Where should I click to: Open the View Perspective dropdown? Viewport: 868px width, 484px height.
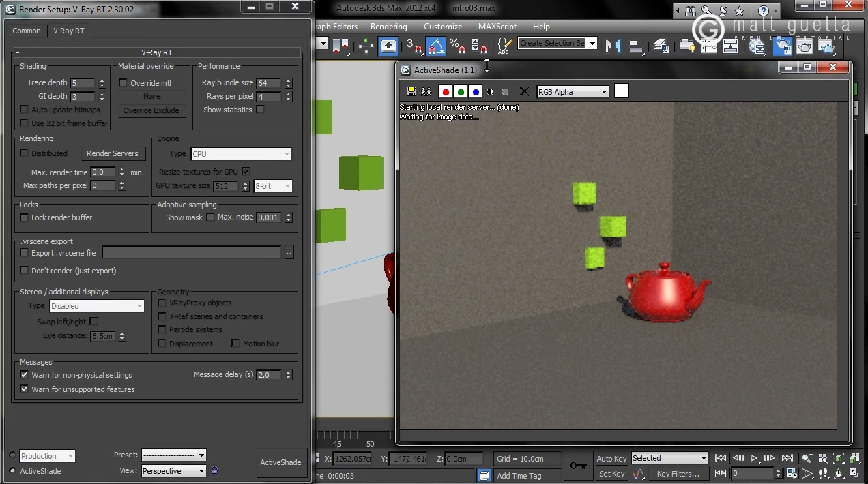tap(173, 471)
